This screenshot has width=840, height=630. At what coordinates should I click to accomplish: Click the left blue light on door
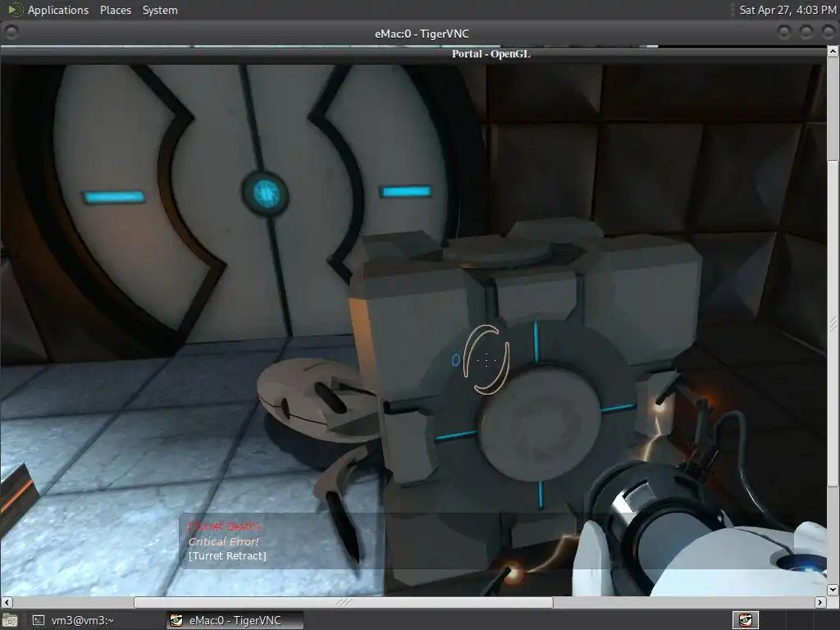(114, 197)
